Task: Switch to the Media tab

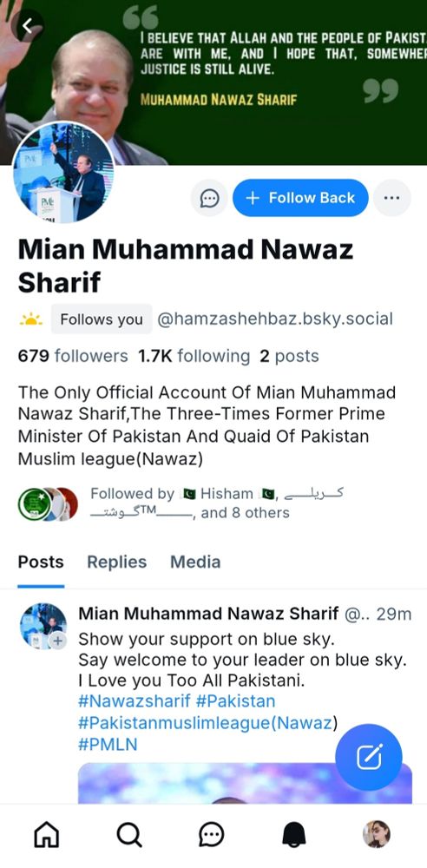Action: click(195, 562)
